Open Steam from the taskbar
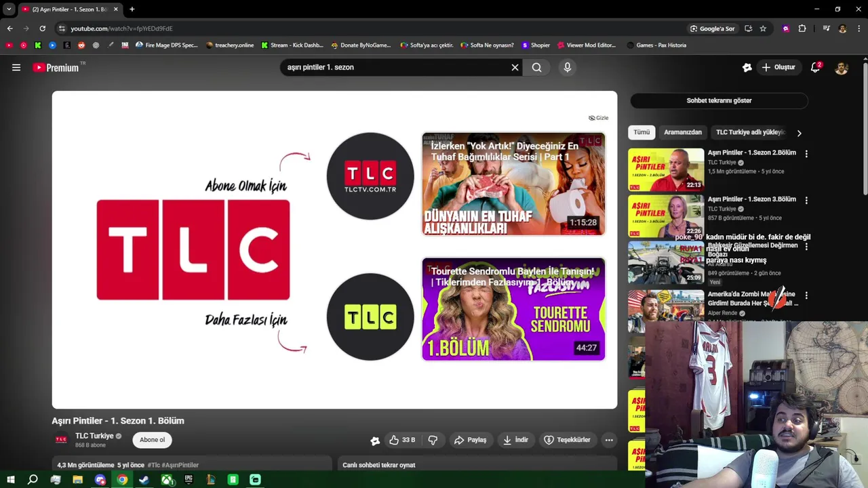This screenshot has width=868, height=488. click(144, 480)
